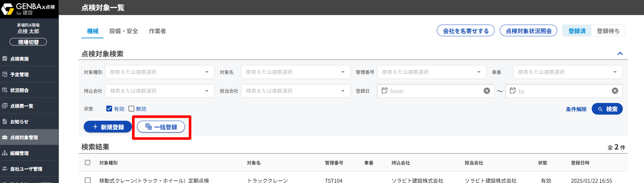
Task: Expand the 管理番号 dropdown list
Action: click(479, 72)
